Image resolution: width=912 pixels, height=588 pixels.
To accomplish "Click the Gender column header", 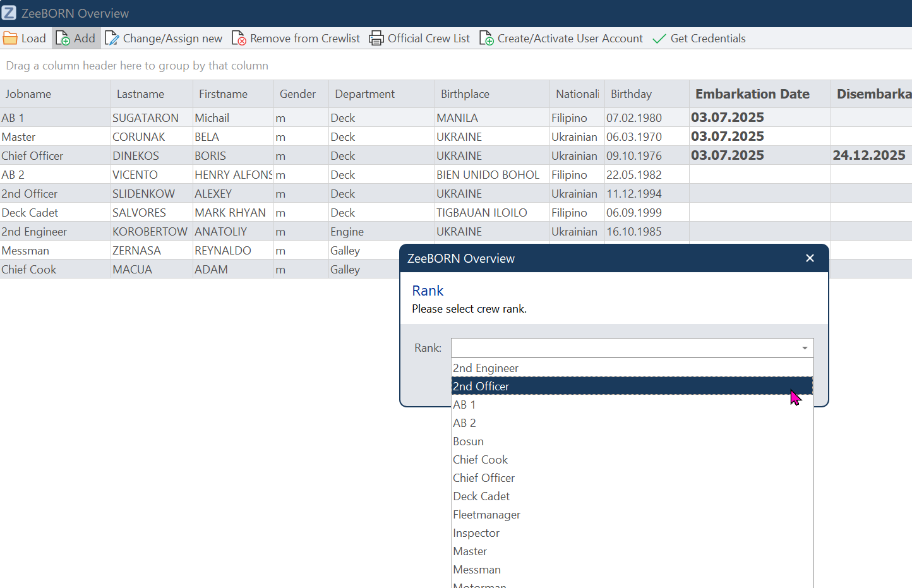I will [x=301, y=94].
